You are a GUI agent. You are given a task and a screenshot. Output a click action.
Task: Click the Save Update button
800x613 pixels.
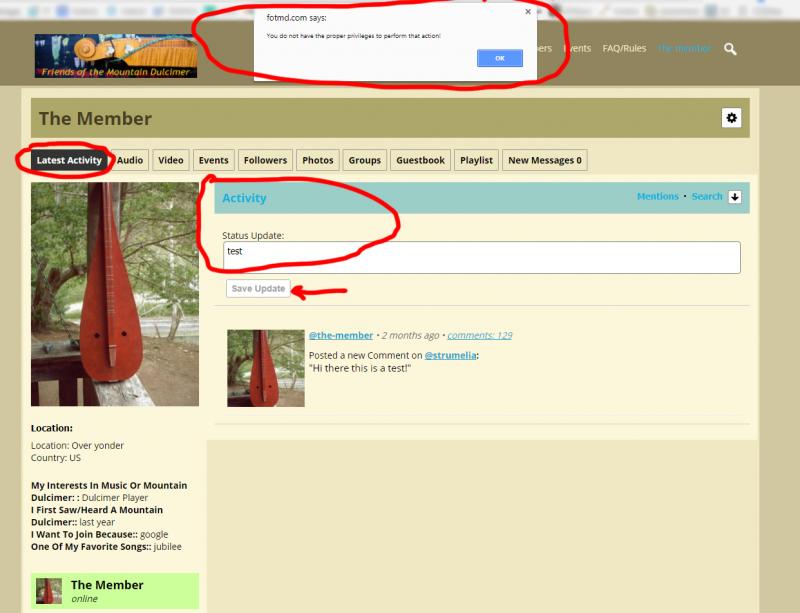click(x=258, y=288)
